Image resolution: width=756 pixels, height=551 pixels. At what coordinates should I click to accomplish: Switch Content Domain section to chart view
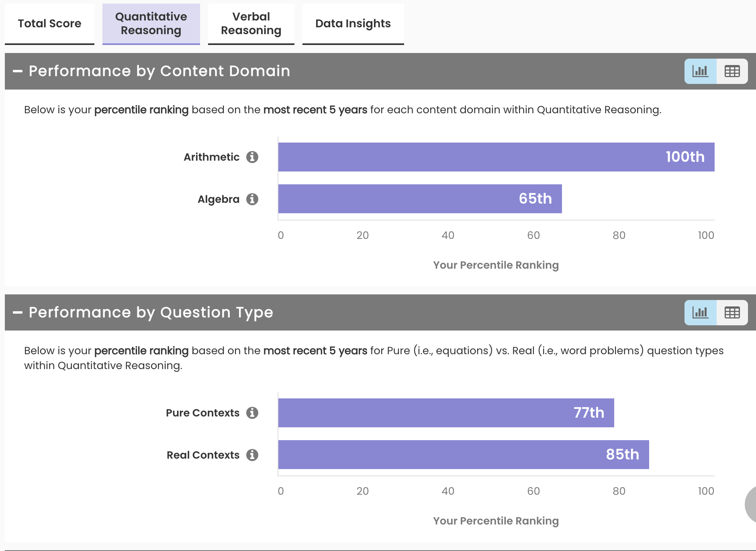[700, 71]
